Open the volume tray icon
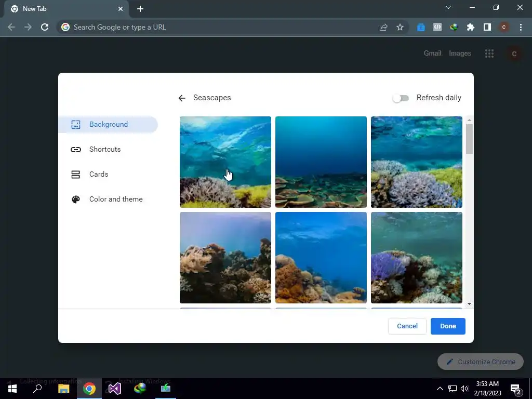This screenshot has width=532, height=399. coord(464,389)
